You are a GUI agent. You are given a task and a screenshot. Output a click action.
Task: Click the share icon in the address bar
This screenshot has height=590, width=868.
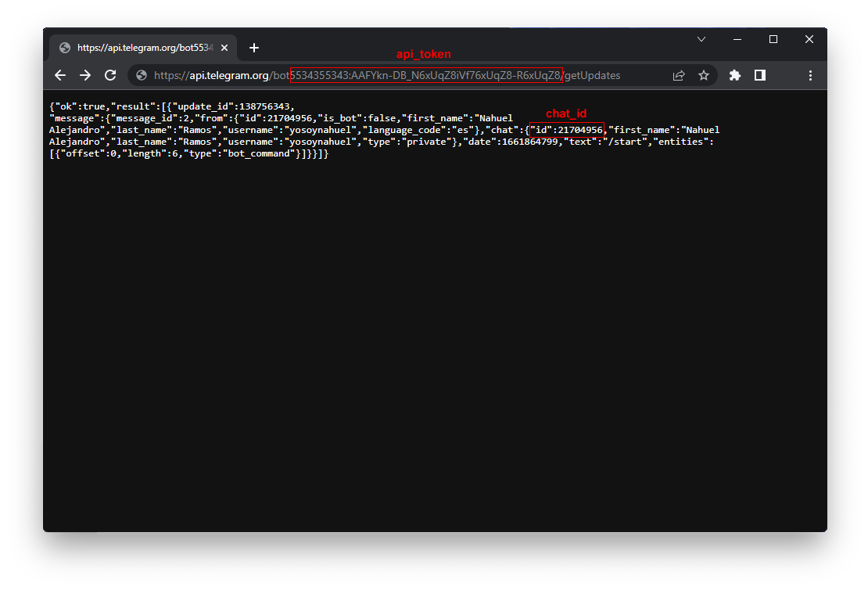click(x=679, y=75)
